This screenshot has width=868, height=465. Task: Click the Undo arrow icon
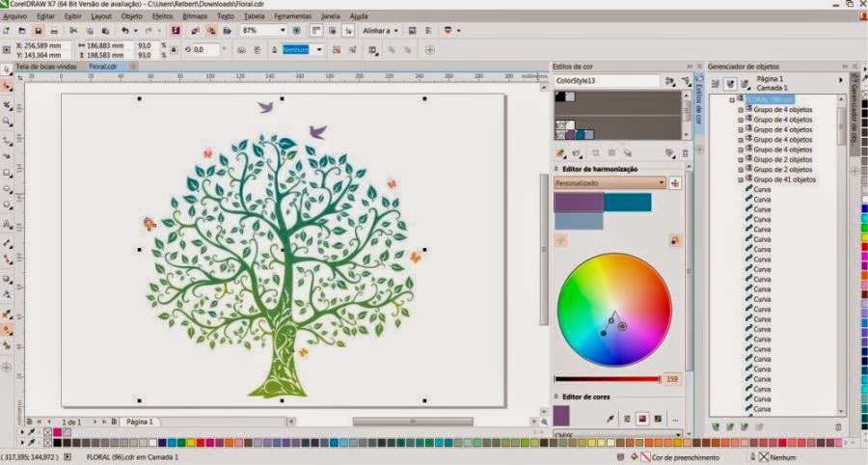(x=125, y=31)
